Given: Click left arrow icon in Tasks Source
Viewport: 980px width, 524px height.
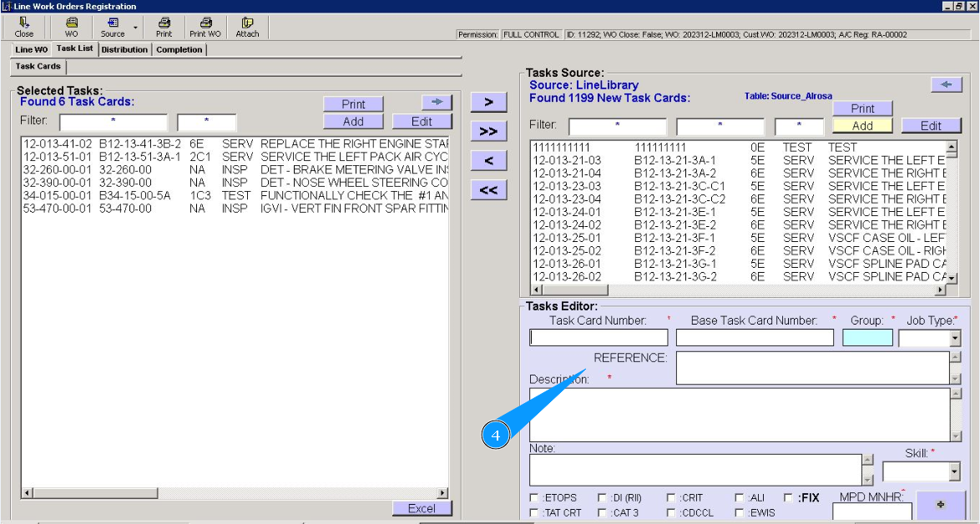Looking at the screenshot, I should point(947,85).
